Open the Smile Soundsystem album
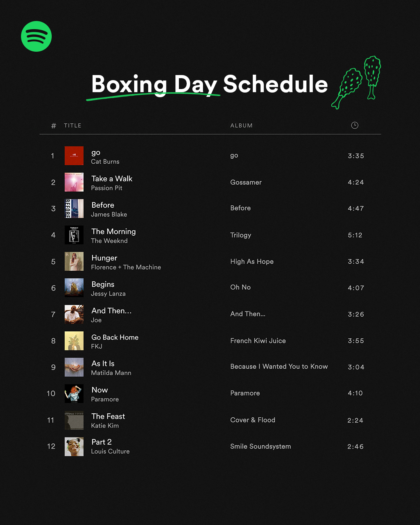Screen dimensions: 420x525 pyautogui.click(x=261, y=446)
